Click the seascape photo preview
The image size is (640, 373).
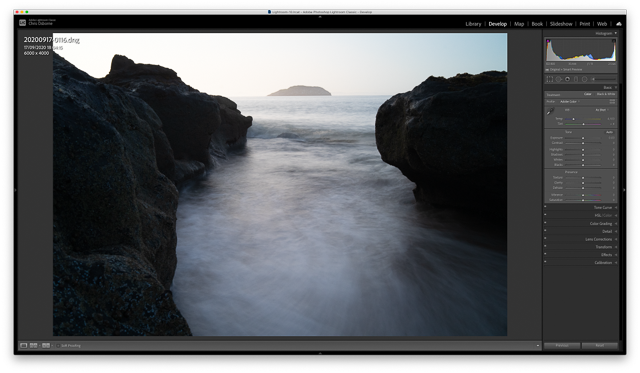pyautogui.click(x=280, y=184)
